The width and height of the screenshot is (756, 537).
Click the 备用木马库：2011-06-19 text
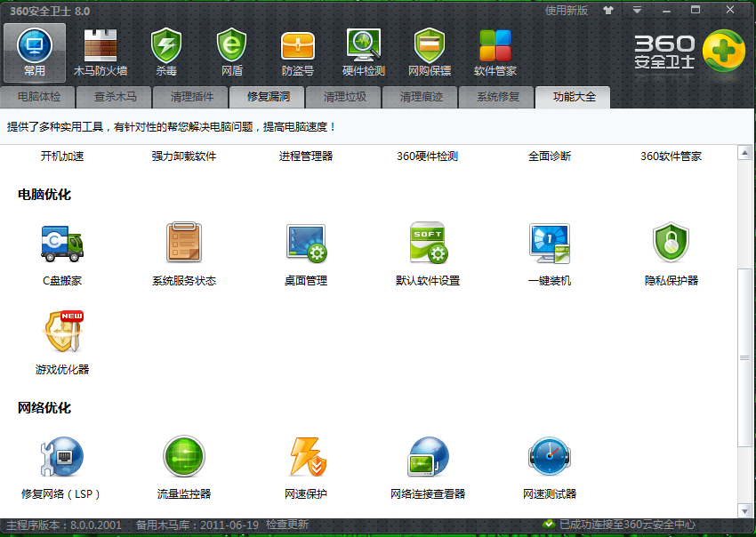(197, 525)
